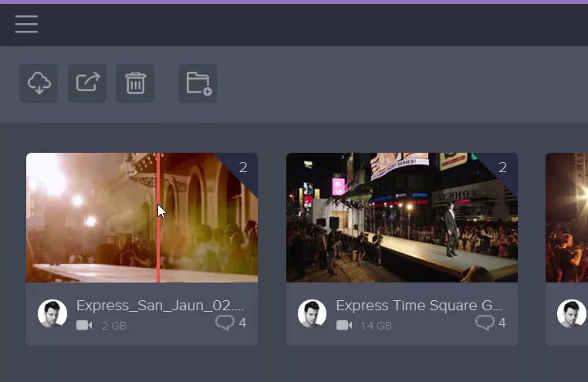
Task: Click the video camera icon beside 2 GB
Action: click(x=84, y=326)
